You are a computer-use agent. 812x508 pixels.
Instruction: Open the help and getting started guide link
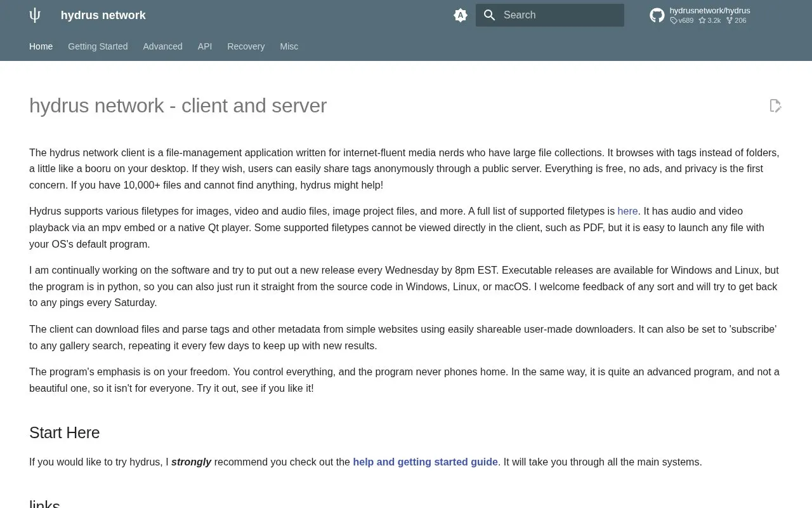(x=425, y=462)
